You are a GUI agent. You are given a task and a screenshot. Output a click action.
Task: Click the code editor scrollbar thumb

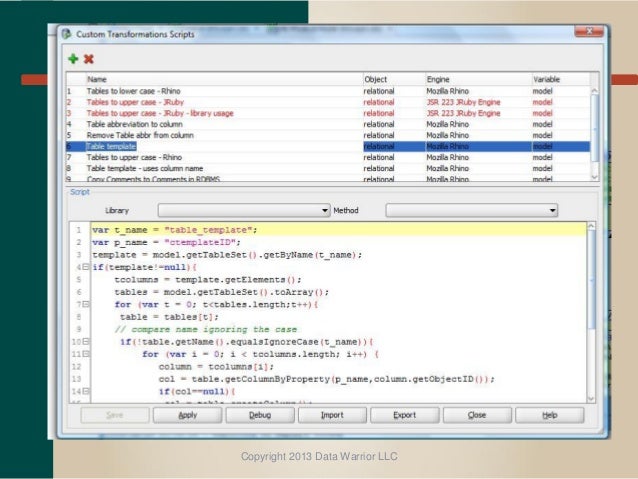[x=592, y=280]
